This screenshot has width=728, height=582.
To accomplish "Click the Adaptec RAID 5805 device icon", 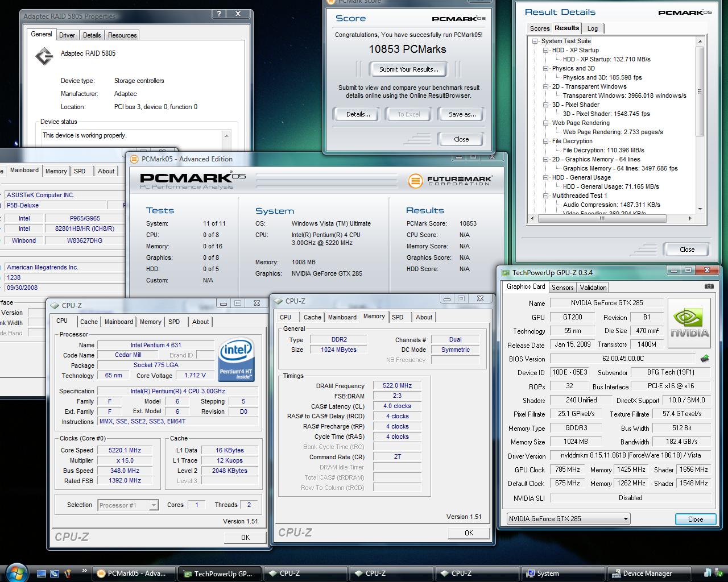I will (x=44, y=56).
